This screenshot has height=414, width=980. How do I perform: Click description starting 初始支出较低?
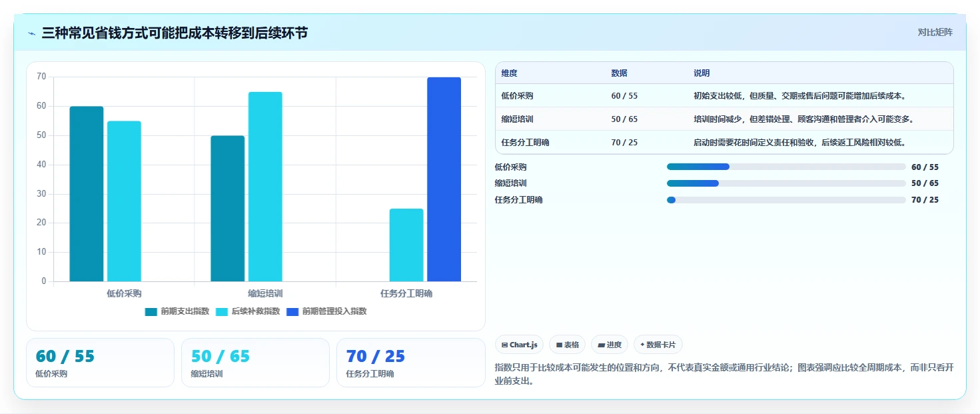coord(799,96)
